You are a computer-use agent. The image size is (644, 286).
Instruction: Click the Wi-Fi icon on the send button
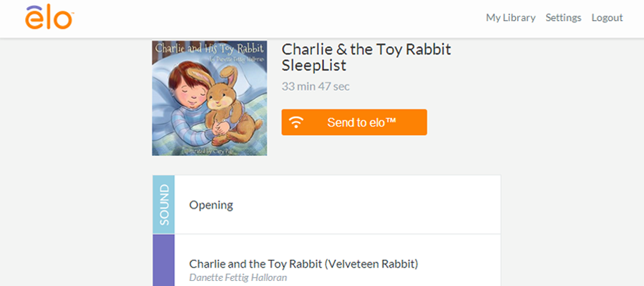tap(296, 122)
